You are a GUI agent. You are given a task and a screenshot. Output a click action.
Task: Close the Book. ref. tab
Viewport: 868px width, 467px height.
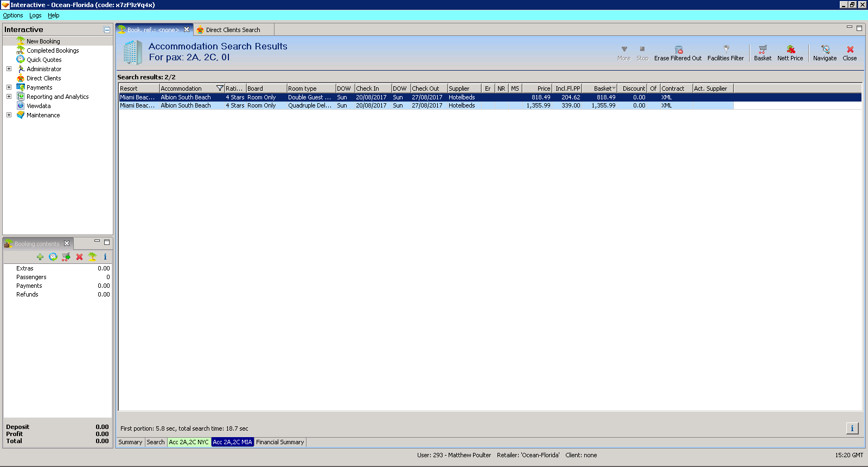(x=187, y=30)
